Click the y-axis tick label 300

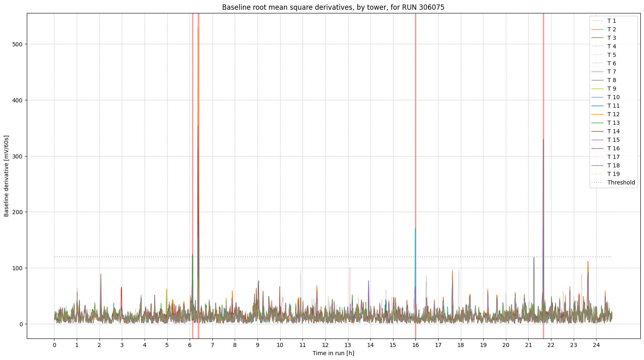[18, 156]
